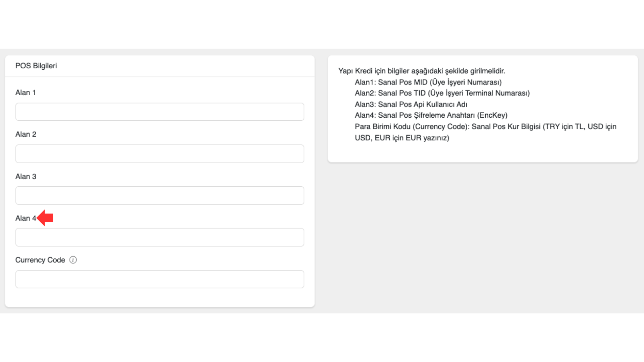The height and width of the screenshot is (362, 644).
Task: Click the Alan 3 field label
Action: [x=26, y=176]
